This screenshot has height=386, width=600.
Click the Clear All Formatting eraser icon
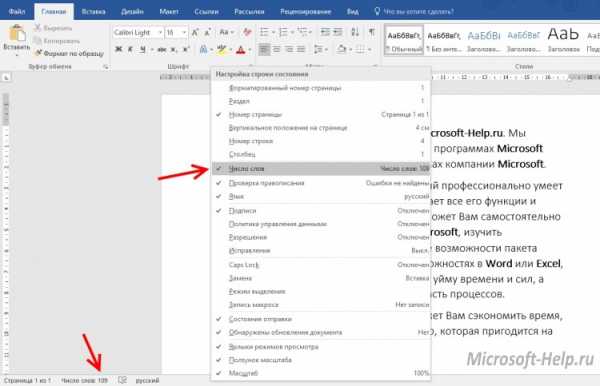[247, 33]
